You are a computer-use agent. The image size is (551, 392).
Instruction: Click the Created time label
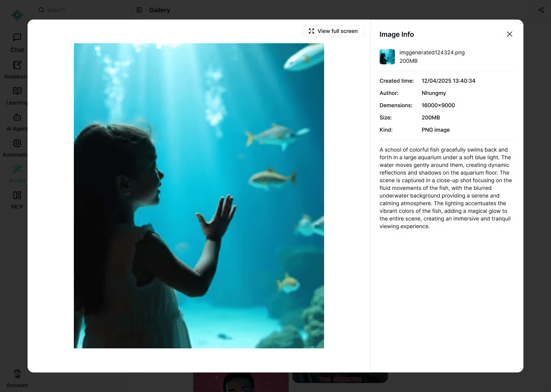397,81
